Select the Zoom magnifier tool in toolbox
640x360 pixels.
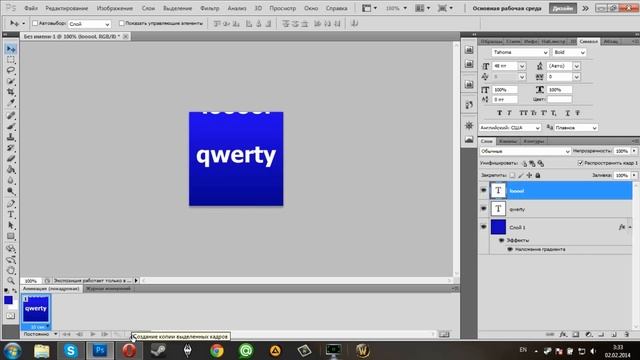pos(11,281)
